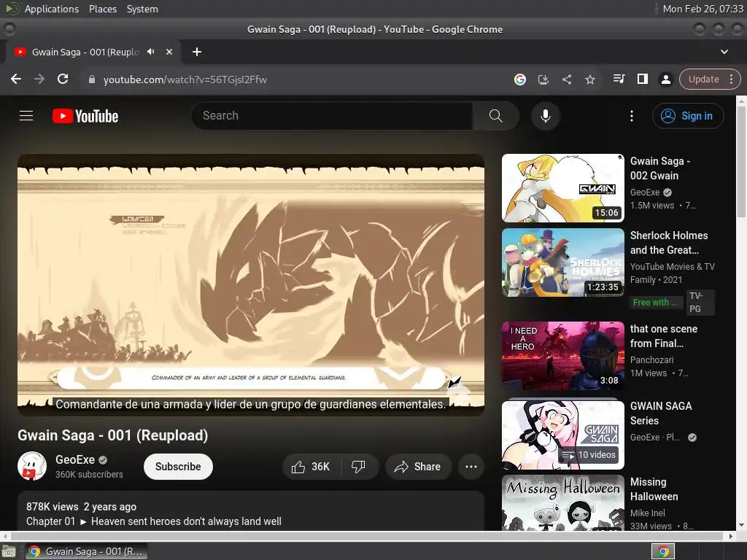The image size is (747, 560).
Task: Open the Applications menu
Action: (x=52, y=9)
